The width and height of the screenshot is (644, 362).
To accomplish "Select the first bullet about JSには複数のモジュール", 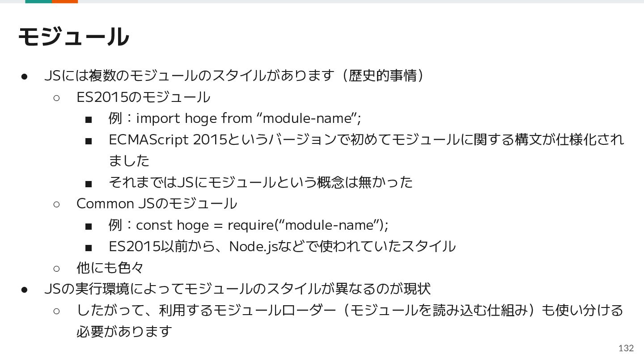I will click(x=234, y=76).
